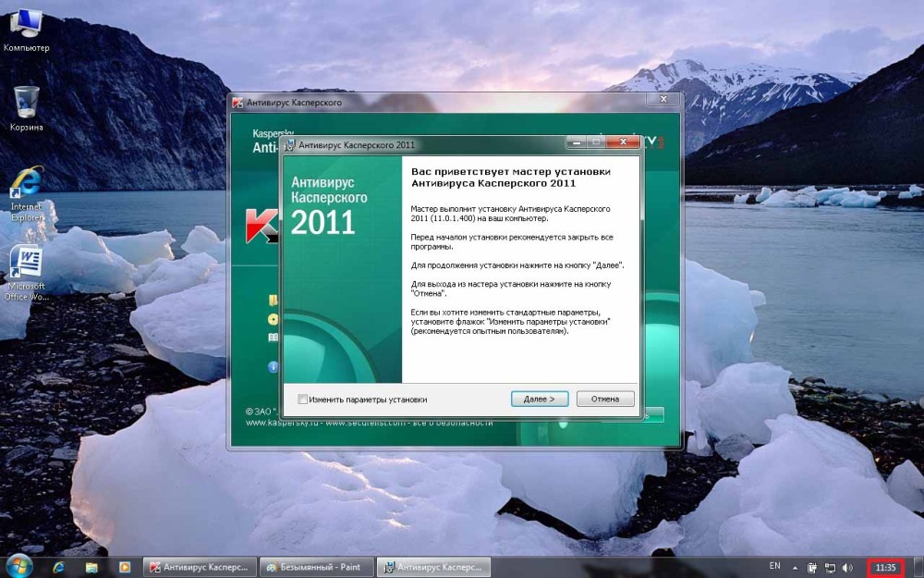
Task: Click the 'Далее >' button
Action: (540, 400)
